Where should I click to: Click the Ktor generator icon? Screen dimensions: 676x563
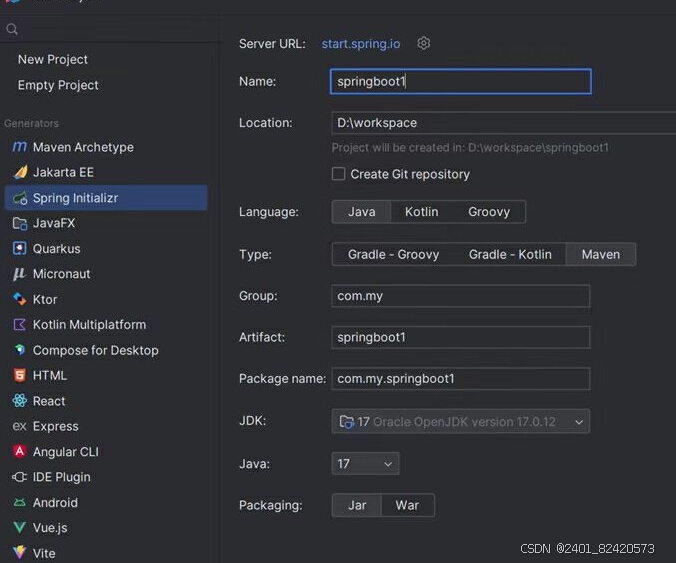pos(19,299)
